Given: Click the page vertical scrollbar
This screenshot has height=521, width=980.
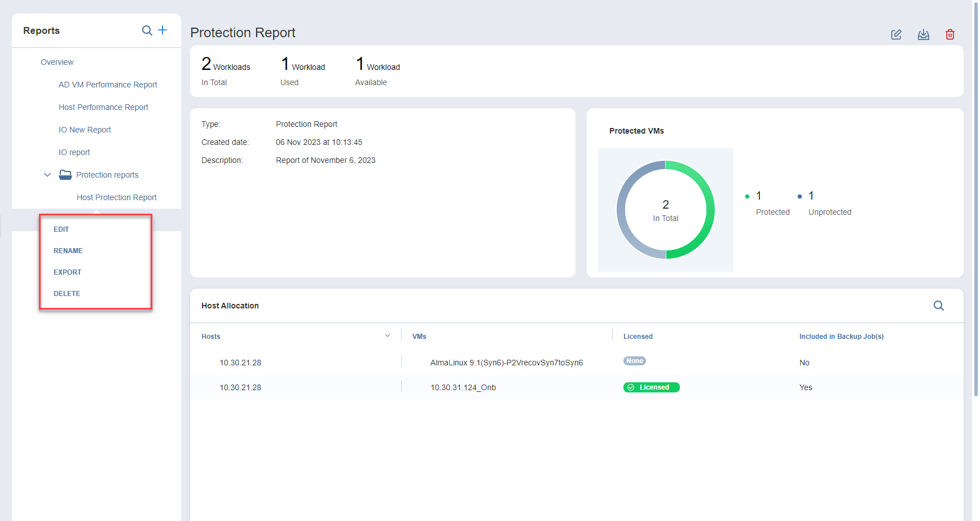Looking at the screenshot, I should tap(975, 197).
